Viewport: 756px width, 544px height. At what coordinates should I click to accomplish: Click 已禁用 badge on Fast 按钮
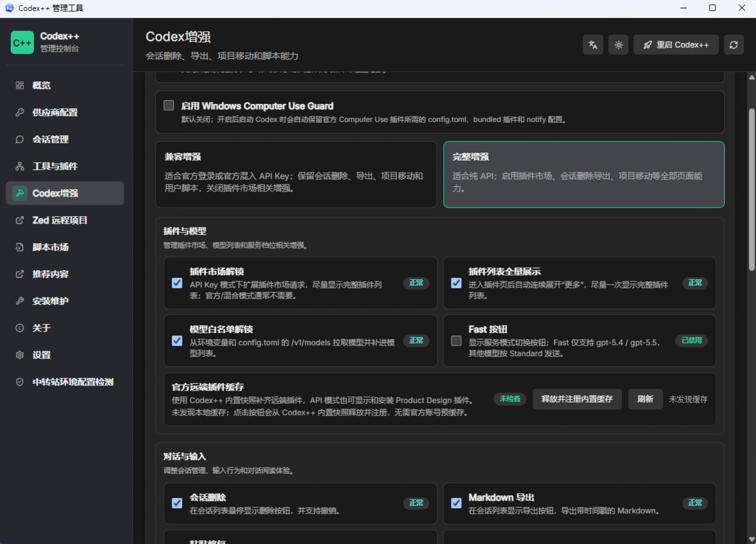click(691, 340)
